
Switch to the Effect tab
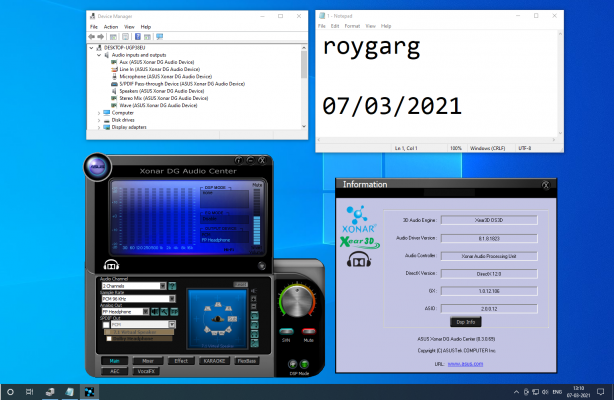181,361
